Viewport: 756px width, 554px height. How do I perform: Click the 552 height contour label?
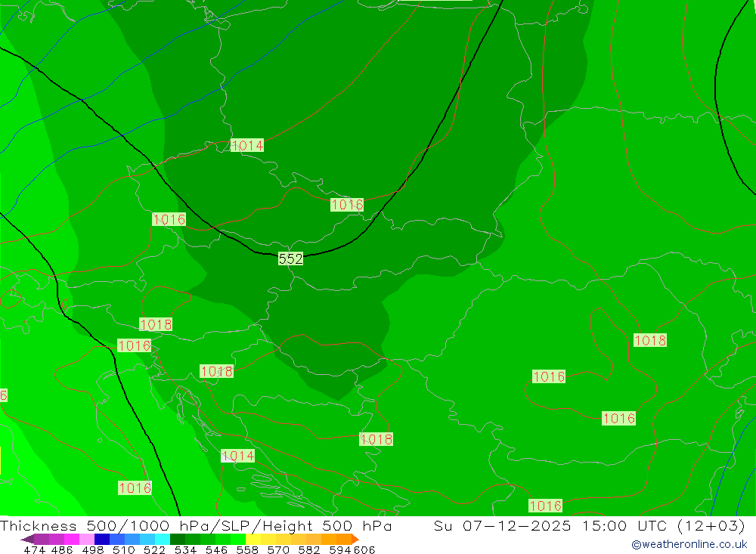point(291,259)
